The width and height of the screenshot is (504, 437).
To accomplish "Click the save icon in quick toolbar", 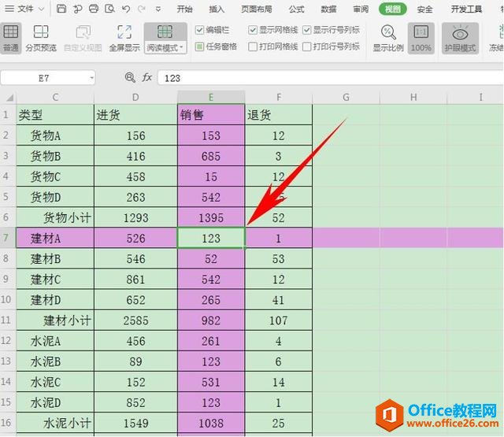I will (x=61, y=9).
